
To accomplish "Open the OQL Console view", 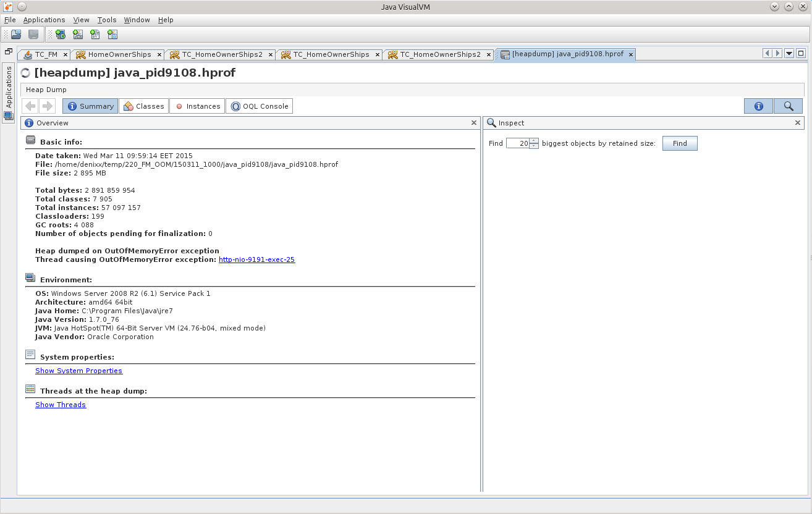I will (x=259, y=106).
